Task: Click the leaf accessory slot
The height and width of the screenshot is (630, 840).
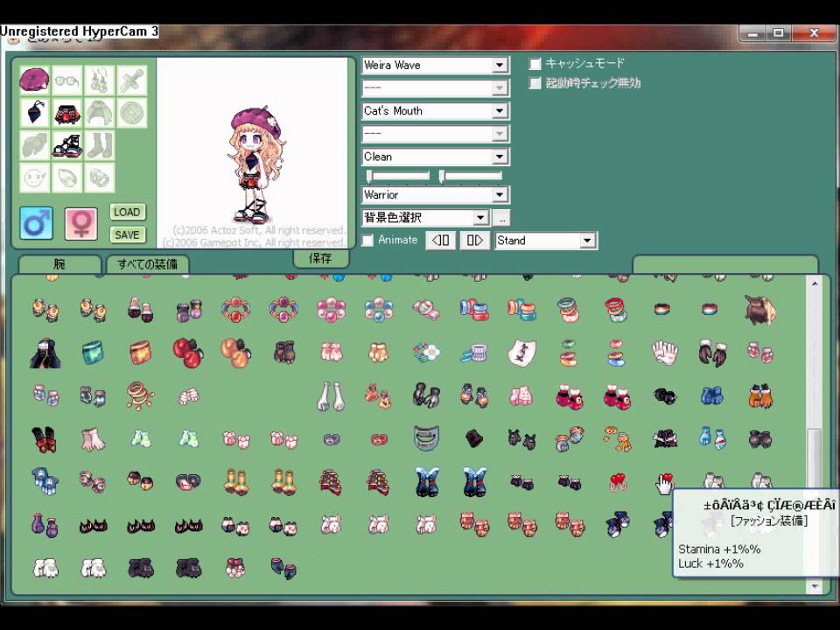Action: (x=67, y=178)
